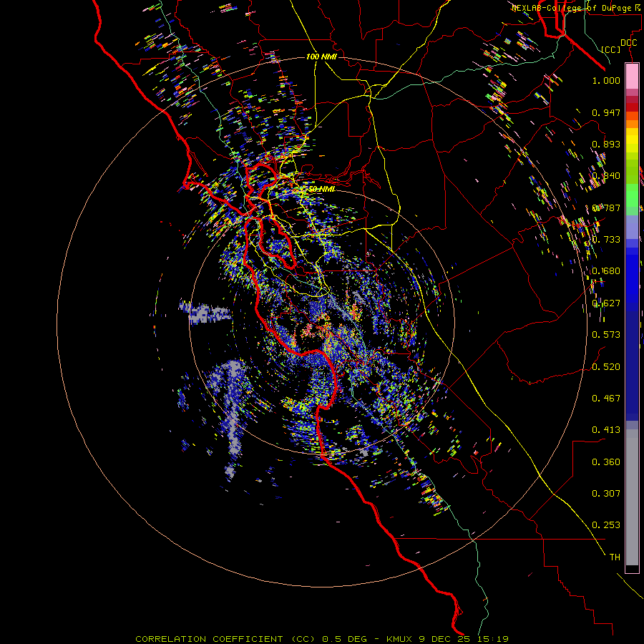
Task: Click the 0.5 DEG elevation text
Action: (344, 639)
